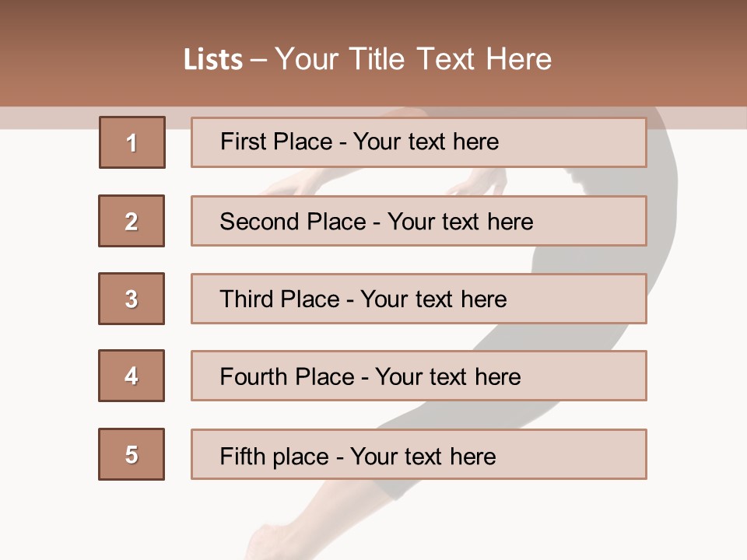This screenshot has height=560, width=747.
Task: Select the Fourth Place text box
Action: point(419,376)
